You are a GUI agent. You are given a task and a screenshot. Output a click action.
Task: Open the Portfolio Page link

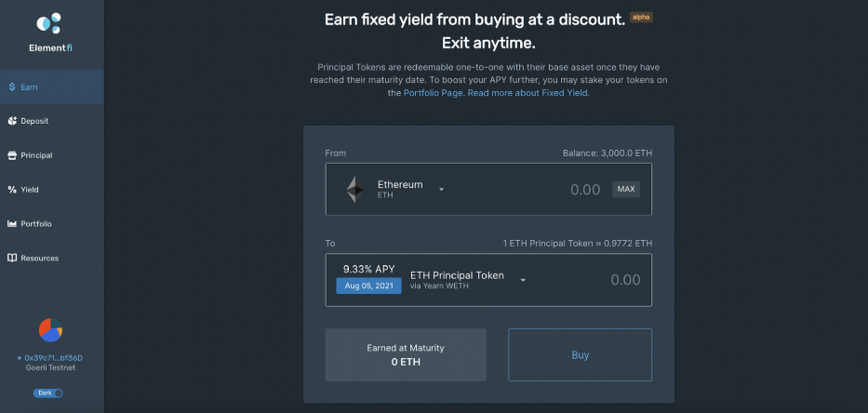[433, 93]
